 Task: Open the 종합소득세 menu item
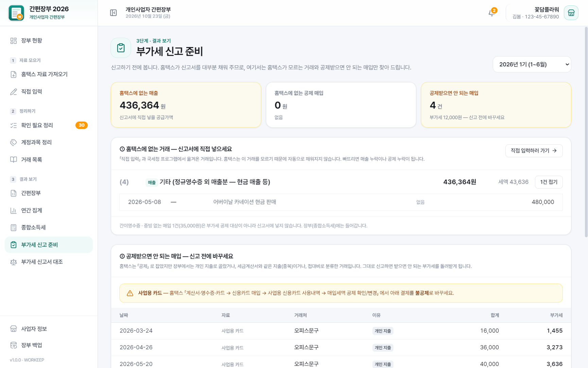tap(49, 228)
